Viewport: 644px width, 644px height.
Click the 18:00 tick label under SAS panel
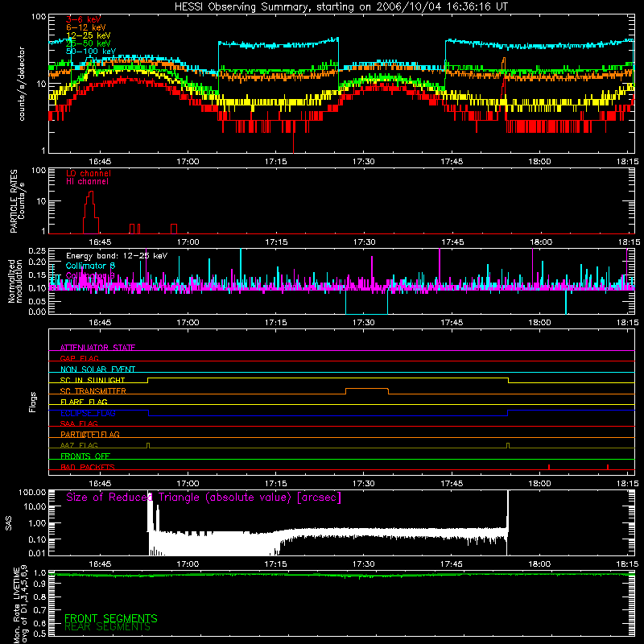[539, 564]
